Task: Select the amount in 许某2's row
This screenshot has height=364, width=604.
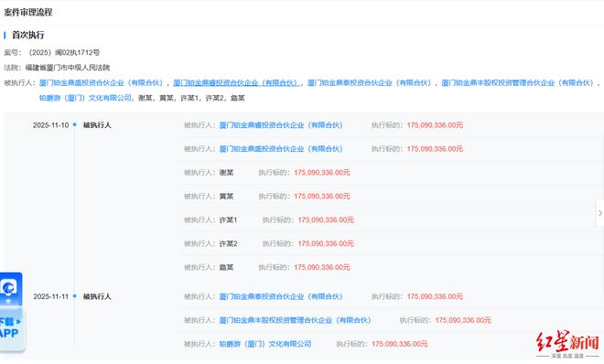Action: coord(326,243)
